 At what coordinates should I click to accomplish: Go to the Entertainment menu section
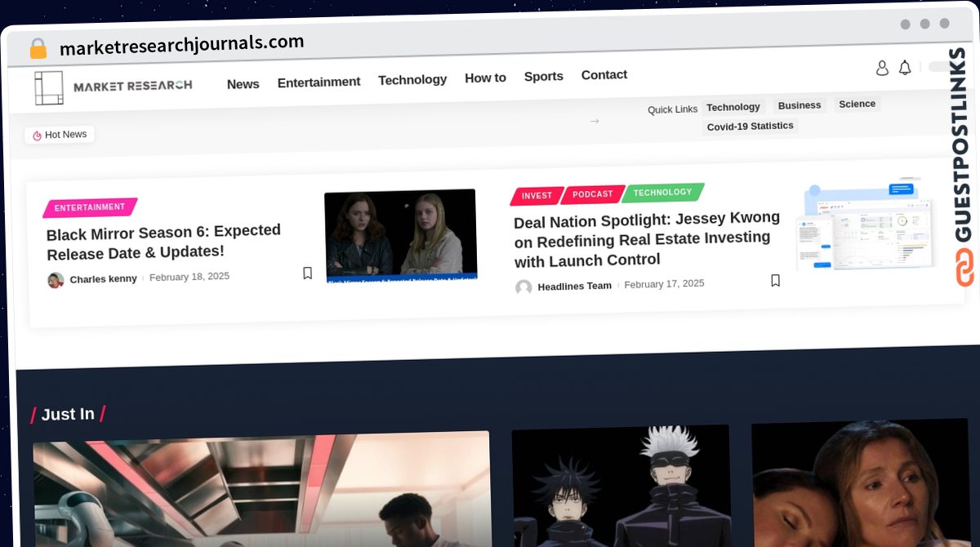[x=318, y=82]
